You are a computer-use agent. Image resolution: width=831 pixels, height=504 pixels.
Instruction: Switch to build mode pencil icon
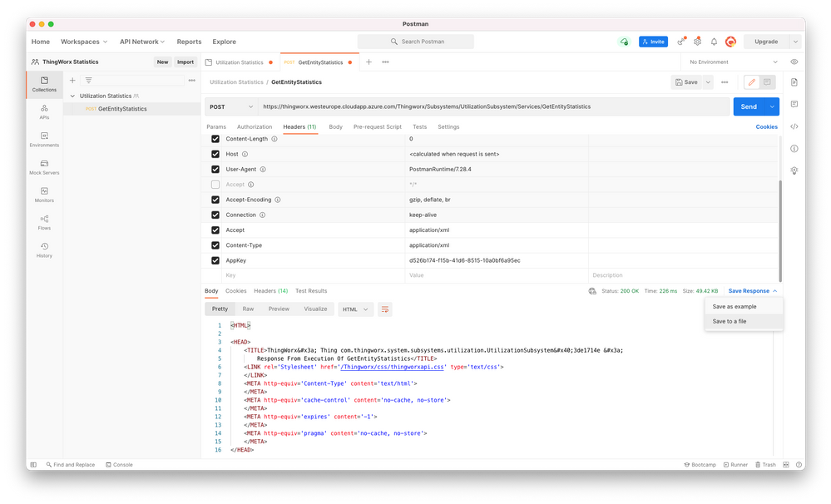(751, 82)
